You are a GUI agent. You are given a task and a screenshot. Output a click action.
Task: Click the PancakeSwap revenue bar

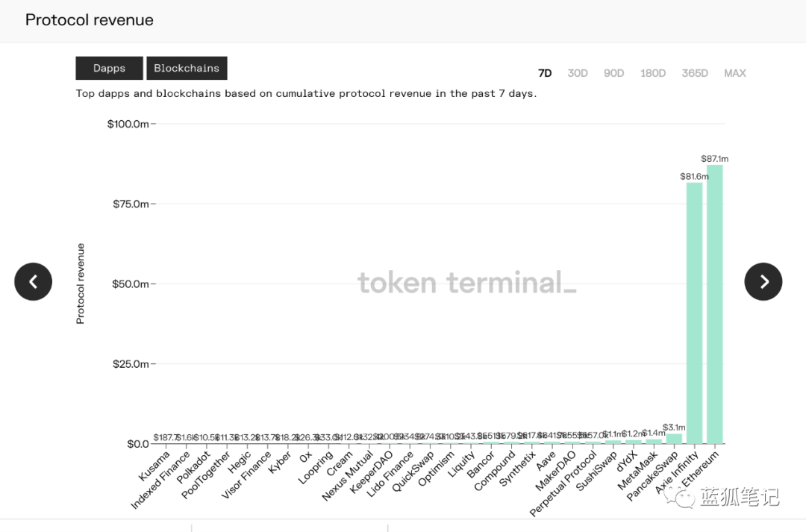[x=674, y=439]
